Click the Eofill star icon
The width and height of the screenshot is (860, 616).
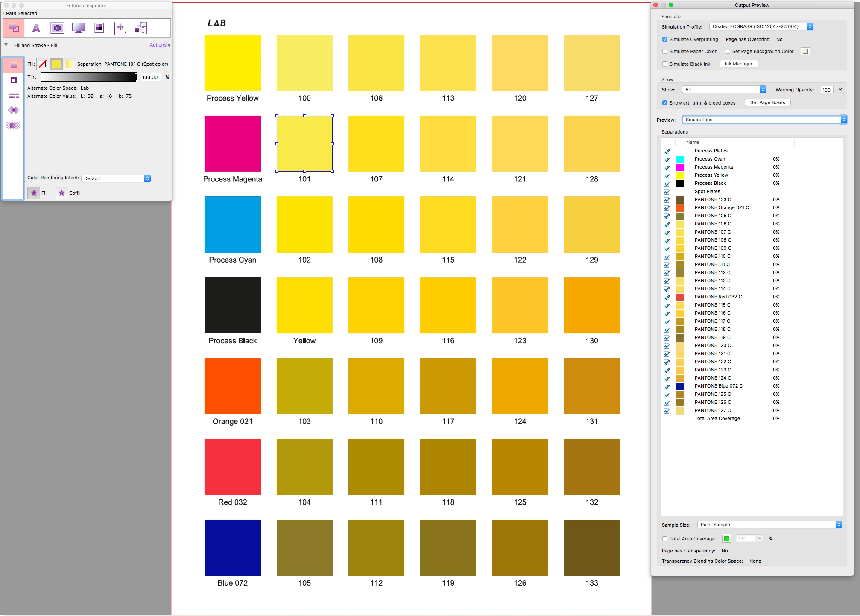pos(62,193)
